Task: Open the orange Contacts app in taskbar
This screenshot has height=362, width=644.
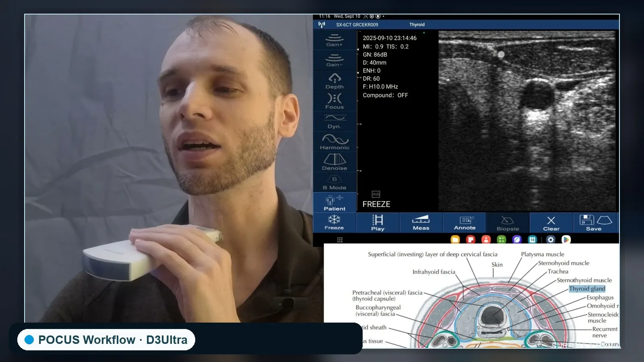Action: 486,240
